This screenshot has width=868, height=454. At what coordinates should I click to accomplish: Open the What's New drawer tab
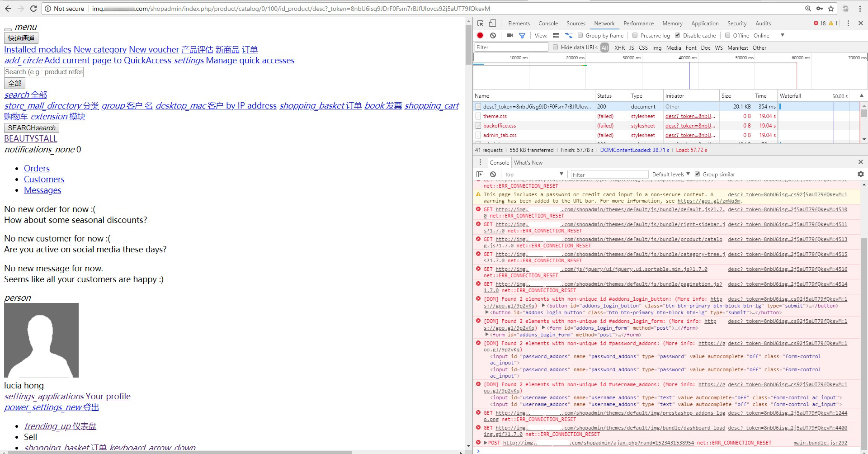tap(528, 162)
